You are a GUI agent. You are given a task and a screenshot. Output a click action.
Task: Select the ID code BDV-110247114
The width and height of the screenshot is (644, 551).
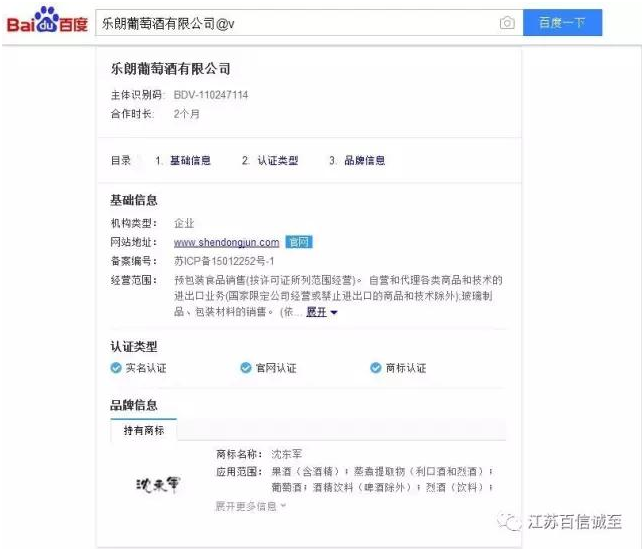[211, 95]
